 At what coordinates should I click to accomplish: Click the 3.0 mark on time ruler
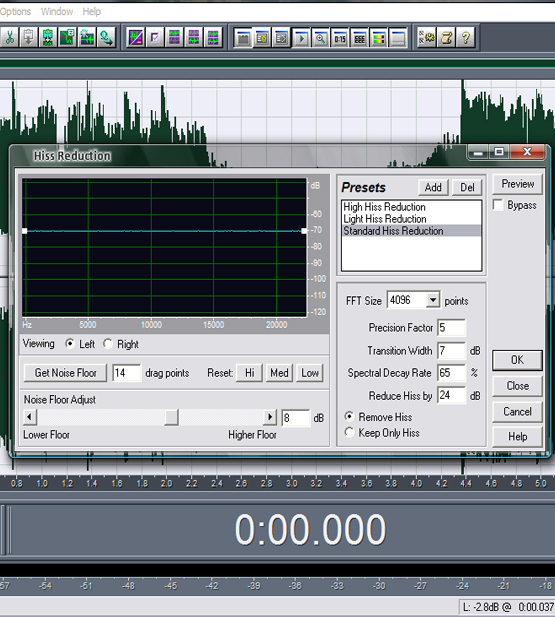pos(292,484)
